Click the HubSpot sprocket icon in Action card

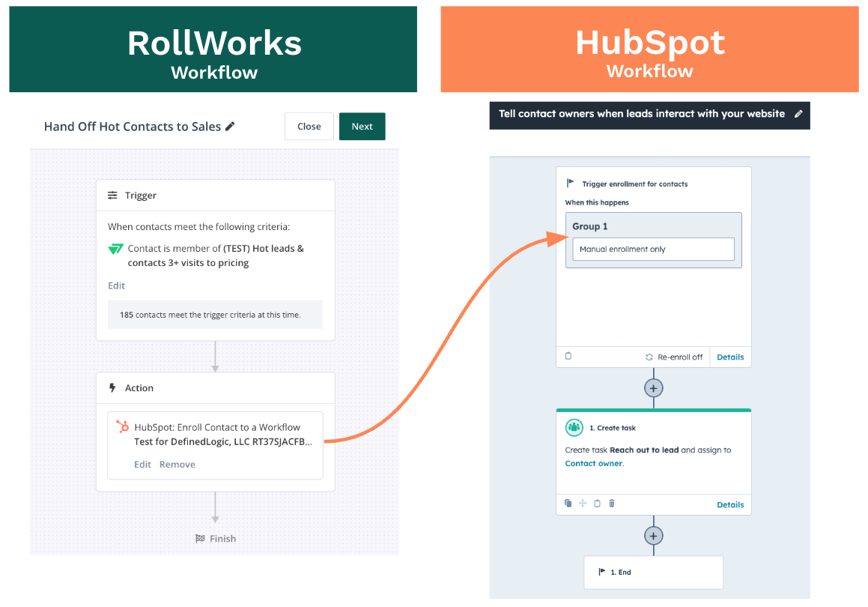point(122,427)
